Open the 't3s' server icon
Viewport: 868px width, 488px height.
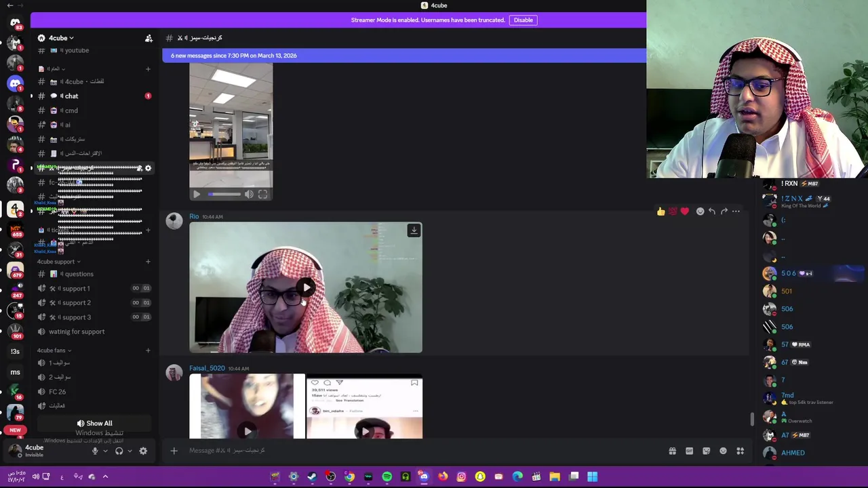click(x=15, y=352)
